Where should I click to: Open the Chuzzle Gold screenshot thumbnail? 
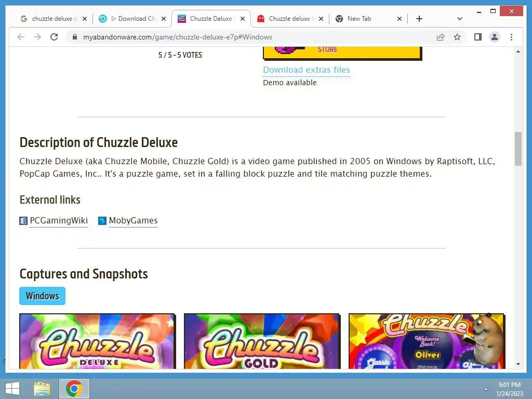262,341
